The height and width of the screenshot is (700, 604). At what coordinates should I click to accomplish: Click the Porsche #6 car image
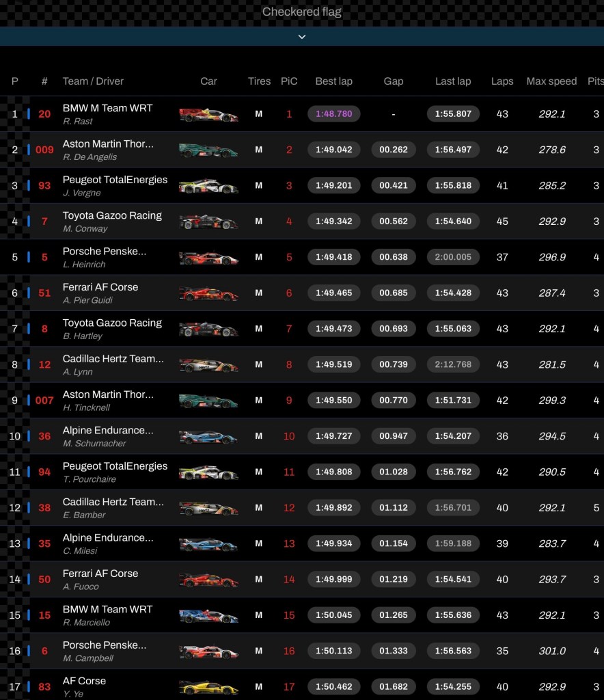(208, 651)
